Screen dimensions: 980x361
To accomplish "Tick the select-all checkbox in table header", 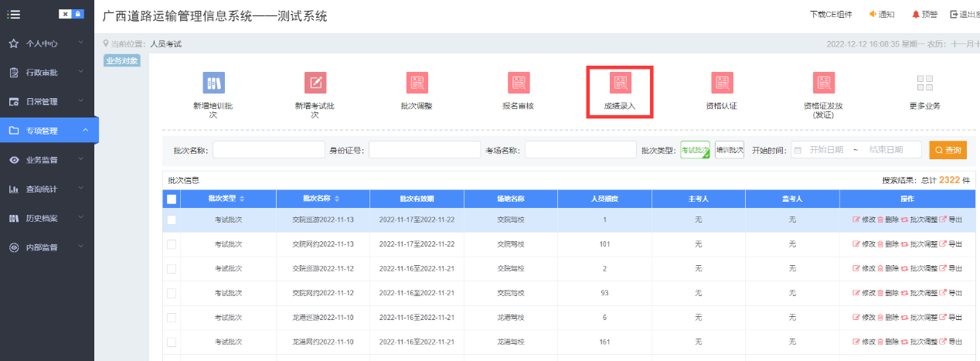I will [x=172, y=199].
